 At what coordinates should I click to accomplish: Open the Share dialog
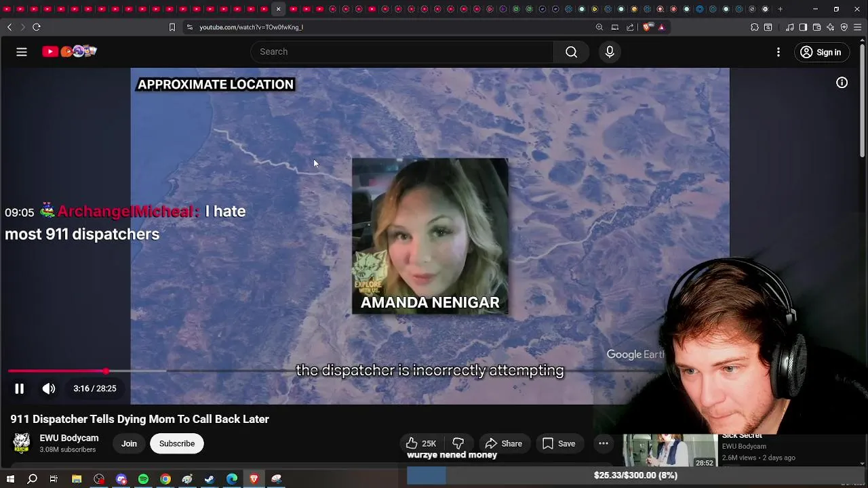[x=504, y=443]
